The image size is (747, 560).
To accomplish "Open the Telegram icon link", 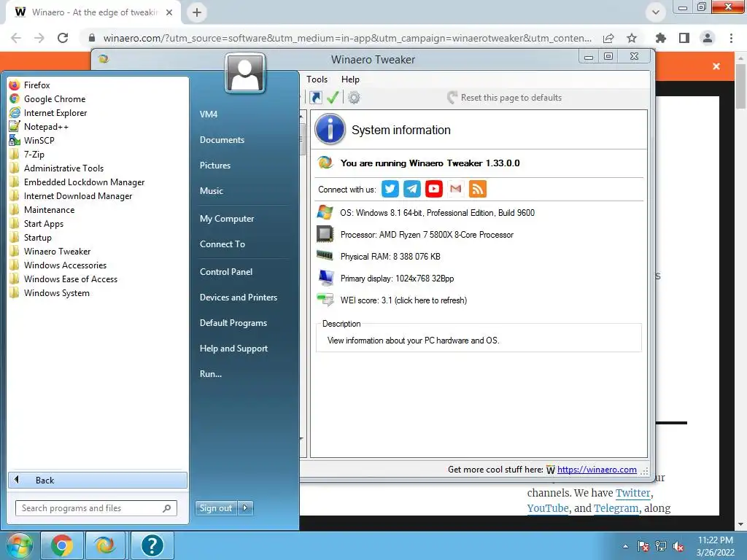I will 412,189.
